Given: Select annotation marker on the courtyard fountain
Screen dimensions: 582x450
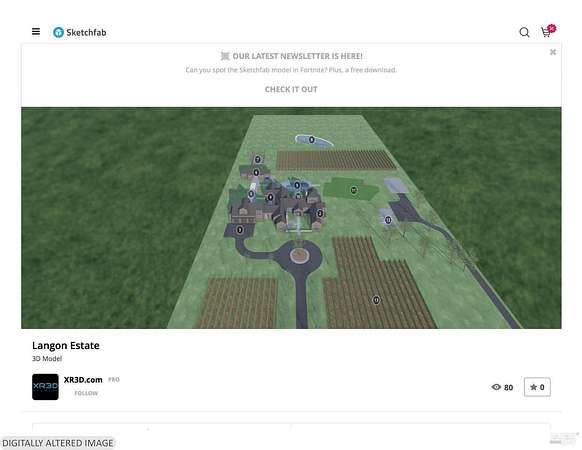Looking at the screenshot, I should pyautogui.click(x=297, y=185).
